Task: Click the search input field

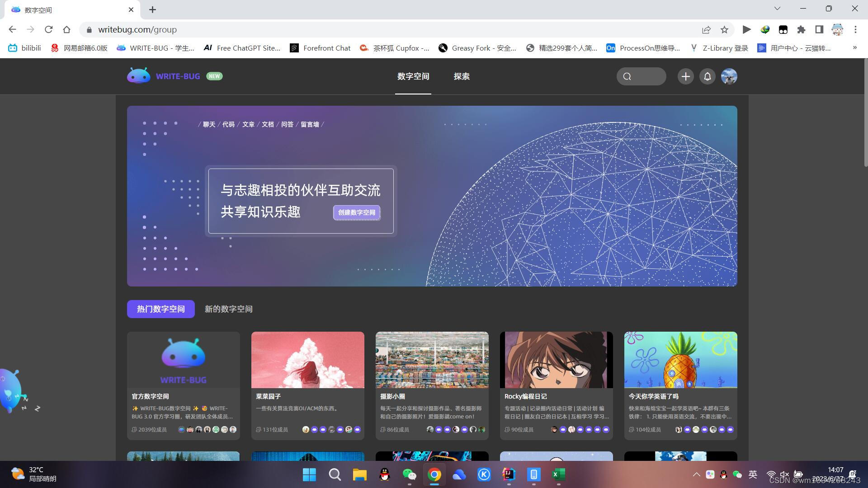Action: pos(642,76)
